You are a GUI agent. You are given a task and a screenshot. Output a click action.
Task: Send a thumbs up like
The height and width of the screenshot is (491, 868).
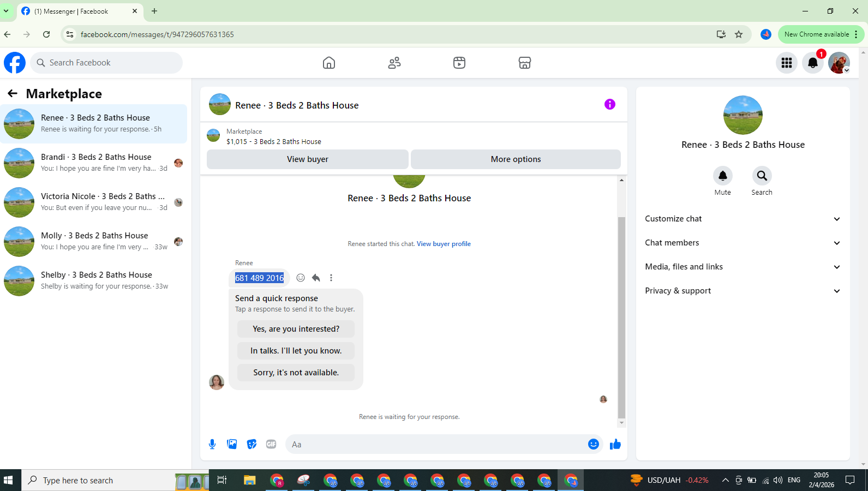(615, 444)
